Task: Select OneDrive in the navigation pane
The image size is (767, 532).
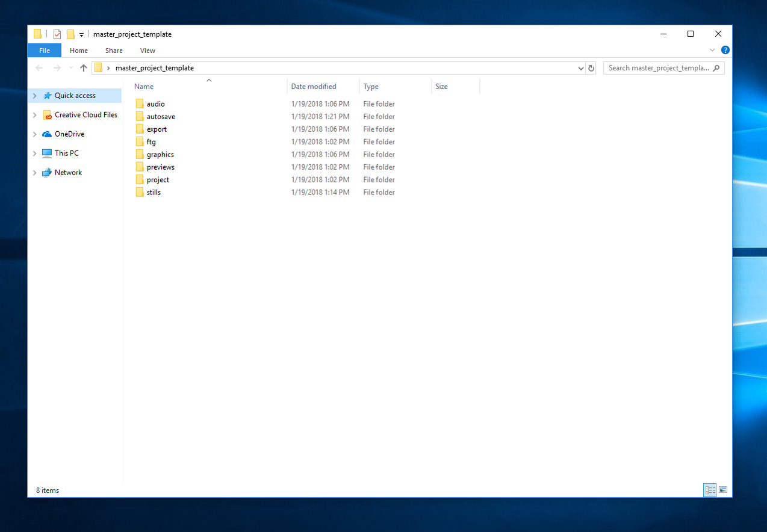Action: click(x=70, y=134)
